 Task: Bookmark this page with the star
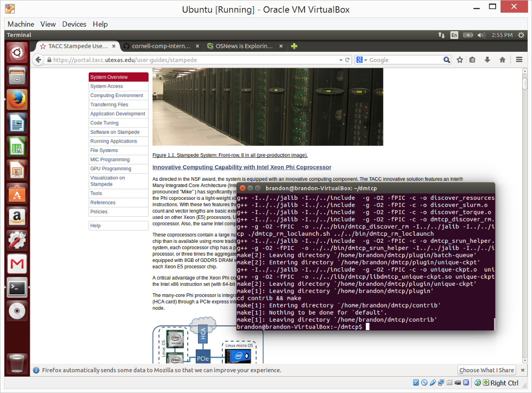pyautogui.click(x=460, y=60)
